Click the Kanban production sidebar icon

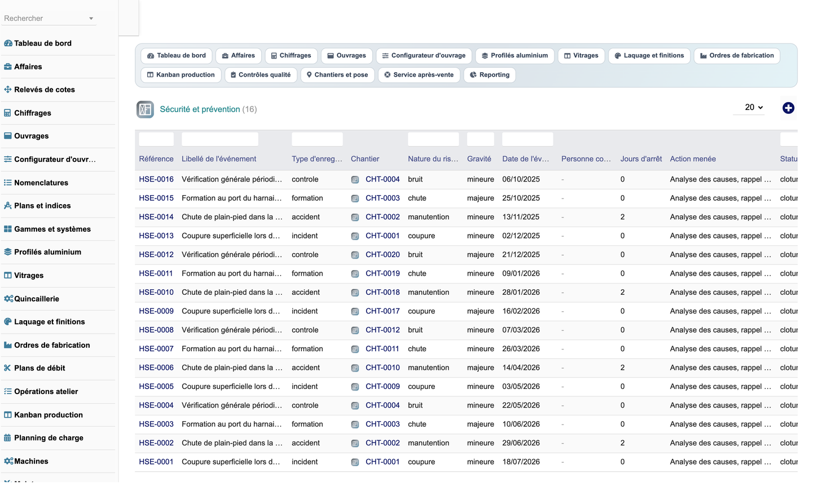[x=8, y=415]
